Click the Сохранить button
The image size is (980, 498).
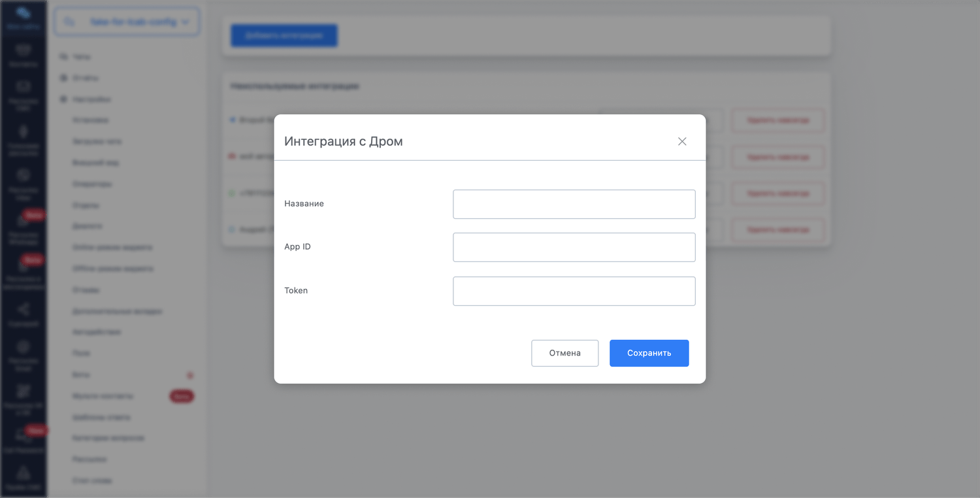coord(649,353)
